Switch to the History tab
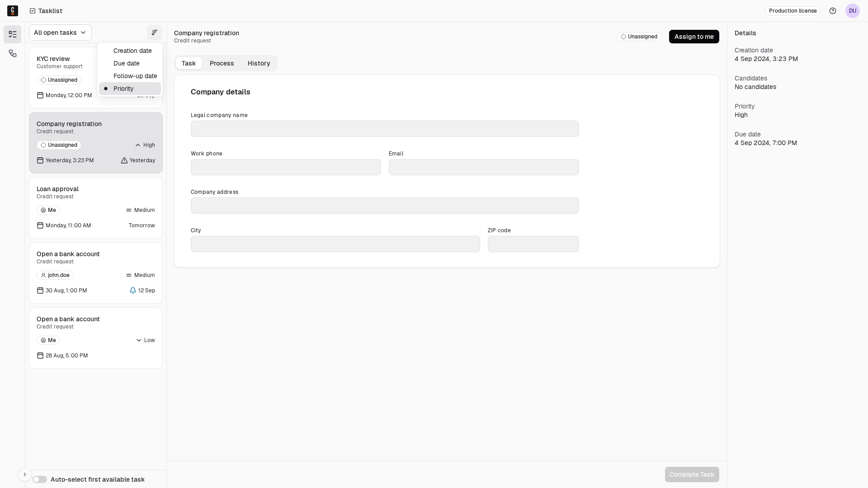Image resolution: width=868 pixels, height=488 pixels. pos(259,63)
